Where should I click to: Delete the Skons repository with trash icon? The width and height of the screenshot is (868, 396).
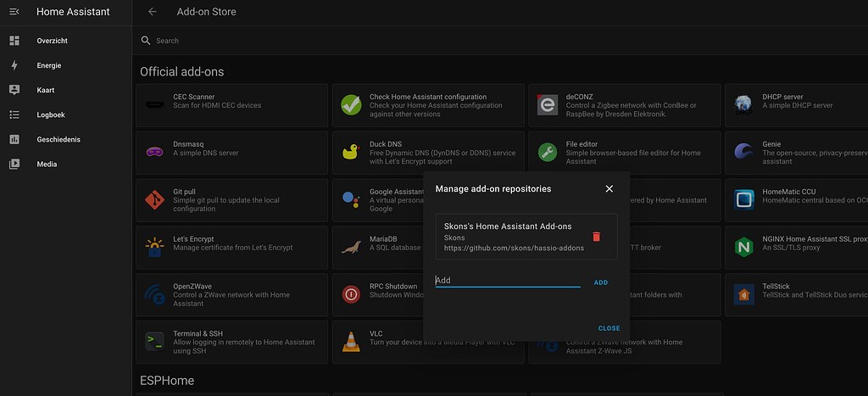[x=596, y=237]
